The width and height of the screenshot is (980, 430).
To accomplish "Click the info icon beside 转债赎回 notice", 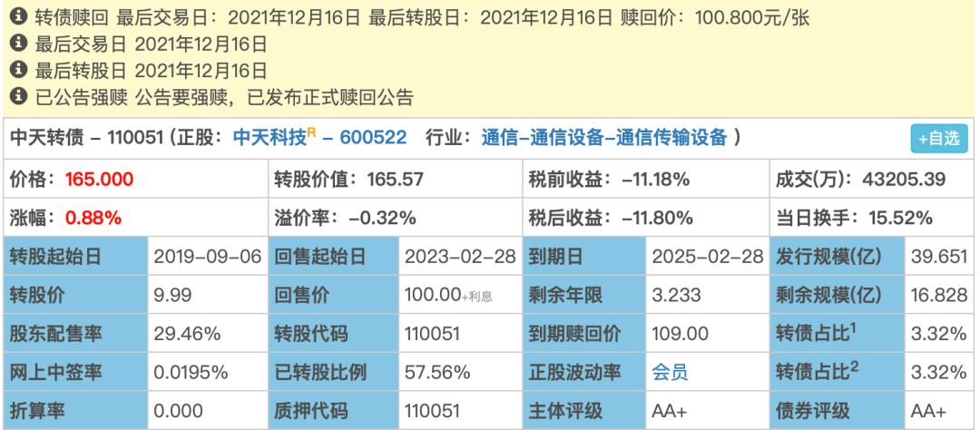I will (x=19, y=17).
